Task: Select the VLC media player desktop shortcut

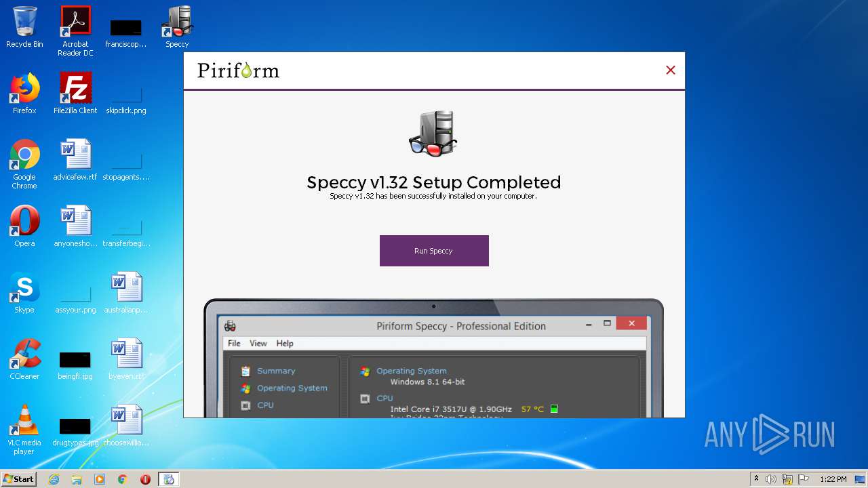Action: point(24,430)
